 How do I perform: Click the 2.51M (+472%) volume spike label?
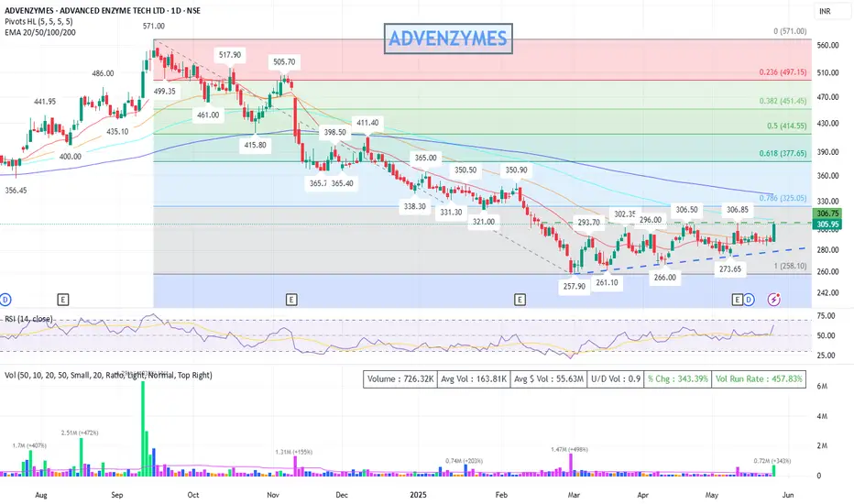pyautogui.click(x=80, y=433)
